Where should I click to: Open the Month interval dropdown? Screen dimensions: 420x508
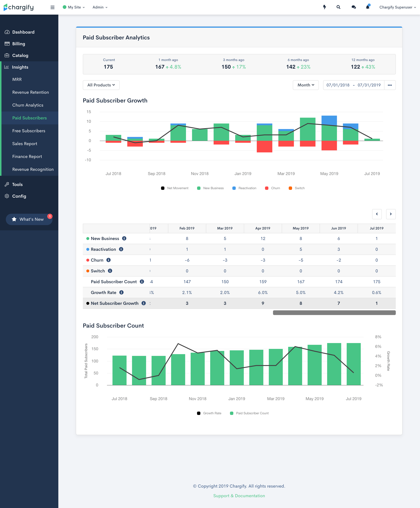coord(306,85)
